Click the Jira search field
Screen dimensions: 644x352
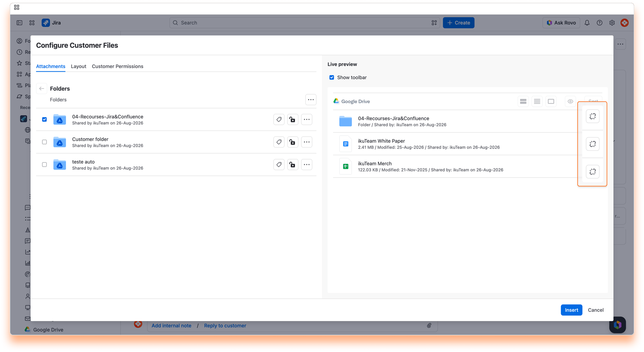click(x=305, y=23)
